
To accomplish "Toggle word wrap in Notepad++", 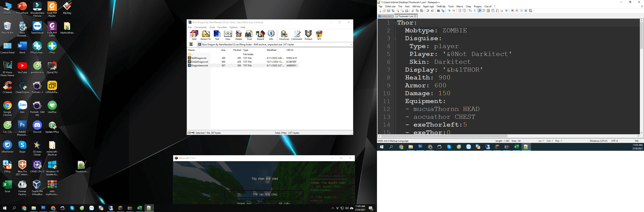I will point(470,11).
